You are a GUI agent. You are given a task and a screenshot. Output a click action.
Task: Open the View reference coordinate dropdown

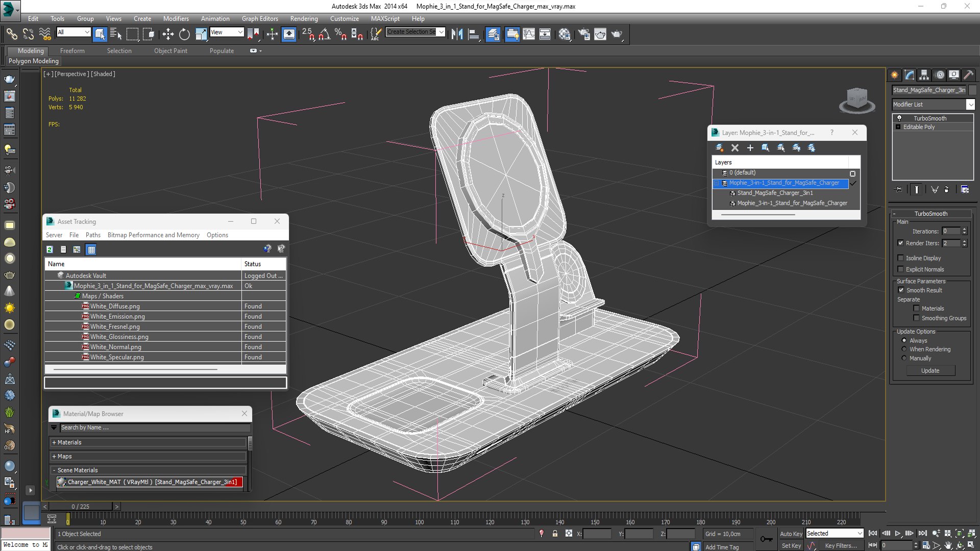coord(227,32)
